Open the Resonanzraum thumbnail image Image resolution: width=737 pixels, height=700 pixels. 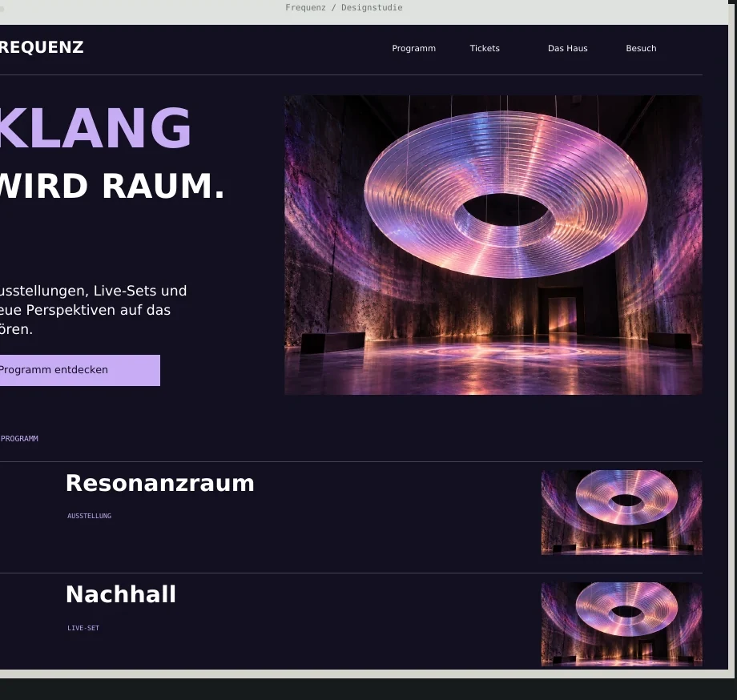point(622,513)
